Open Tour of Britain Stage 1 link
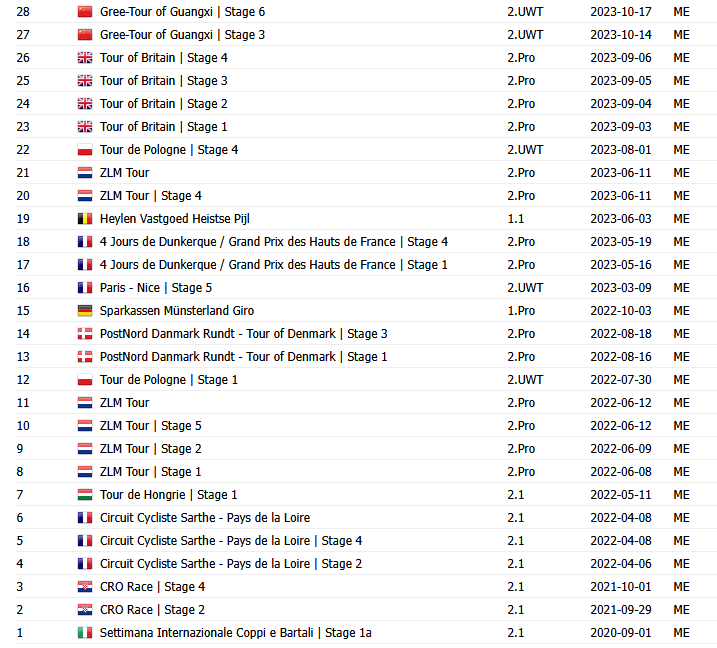The height and width of the screenshot is (648, 717). click(163, 127)
